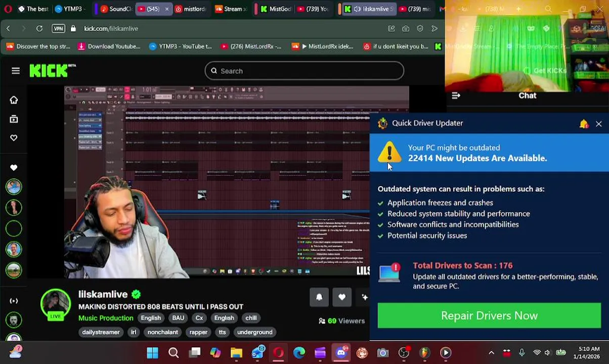Screen dimensions: 609x364
Task: Click the stream video player
Action: [237, 182]
